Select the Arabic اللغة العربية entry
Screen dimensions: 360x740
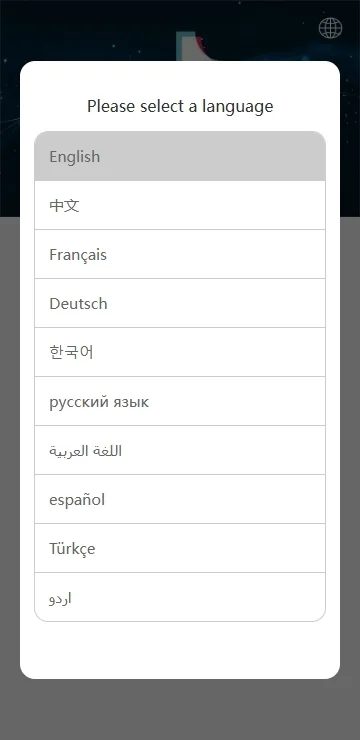[x=180, y=451]
